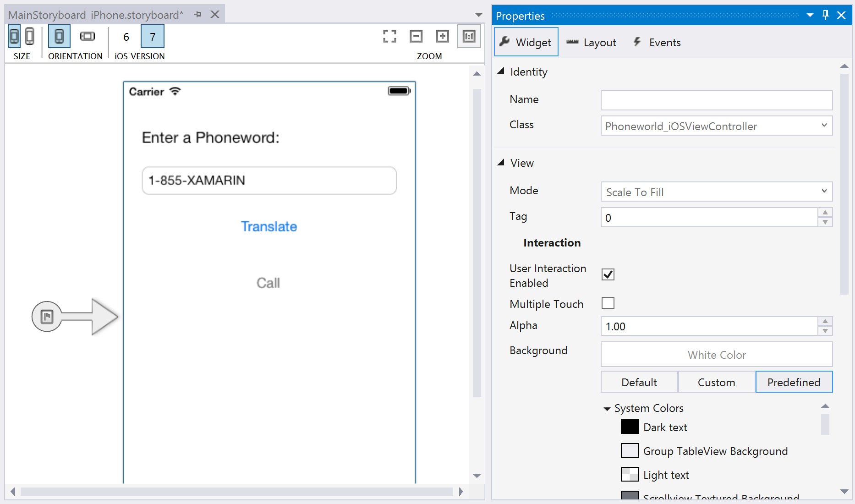Click the zoom out icon
Image resolution: width=855 pixels, height=504 pixels.
[x=416, y=36]
